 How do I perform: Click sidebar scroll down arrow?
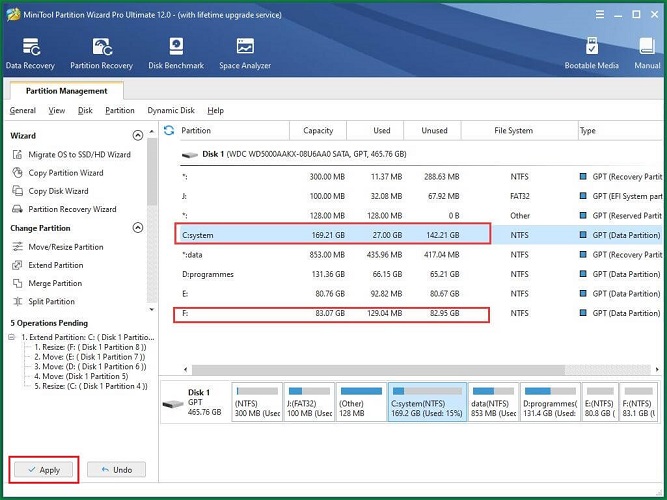pos(152,309)
